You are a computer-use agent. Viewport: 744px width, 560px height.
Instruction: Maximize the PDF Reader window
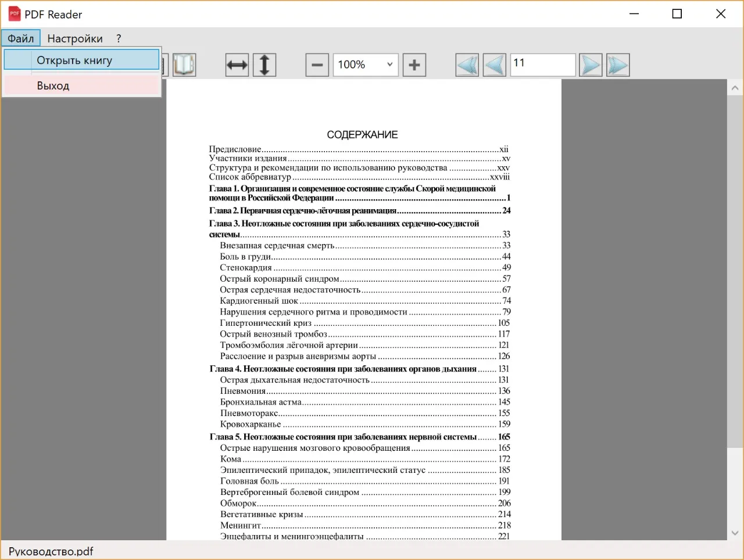(677, 14)
